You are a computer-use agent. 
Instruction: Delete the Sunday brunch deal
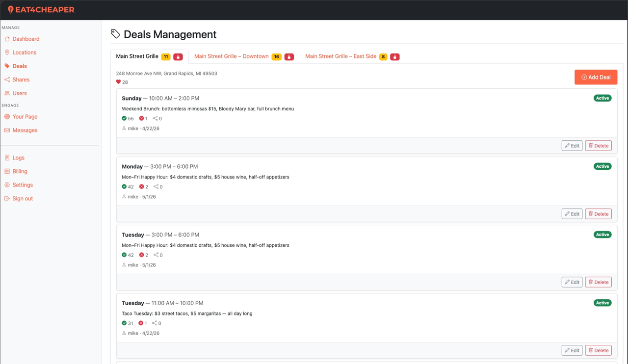click(x=599, y=146)
